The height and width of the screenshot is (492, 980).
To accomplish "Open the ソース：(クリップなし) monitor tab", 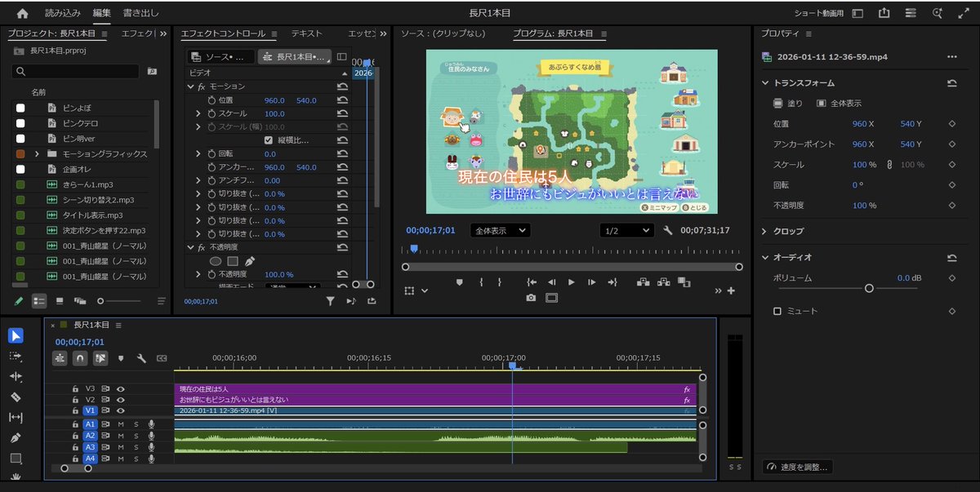I will (x=443, y=33).
